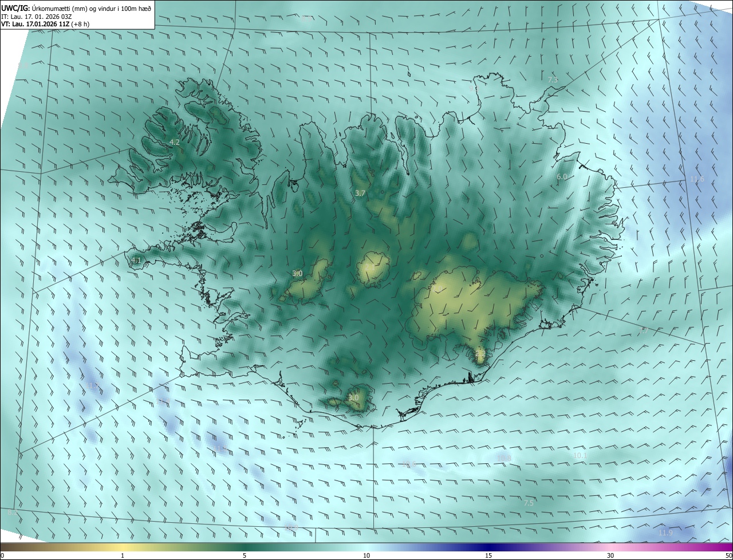Click the '50' tick on the colour scale
Screen dimensions: 733x560
click(728, 556)
